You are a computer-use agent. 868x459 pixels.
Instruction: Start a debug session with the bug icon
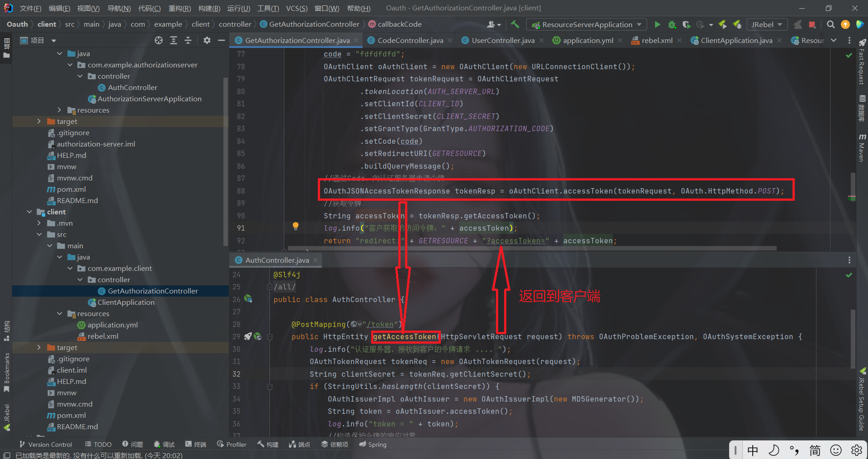click(672, 24)
